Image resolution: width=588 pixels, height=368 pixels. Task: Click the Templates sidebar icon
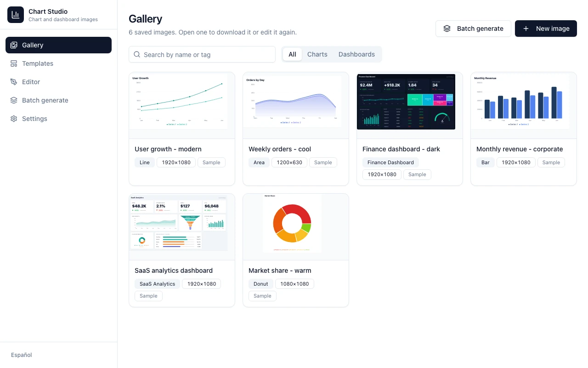[14, 63]
